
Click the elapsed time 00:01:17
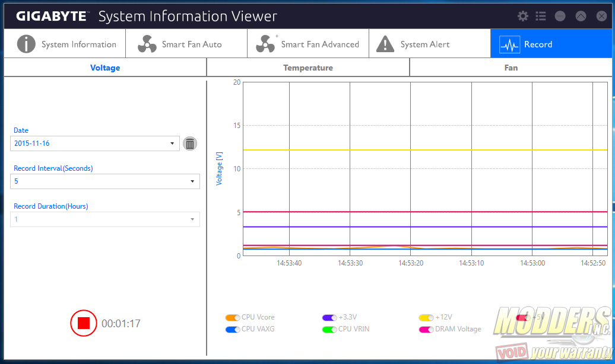coord(121,324)
